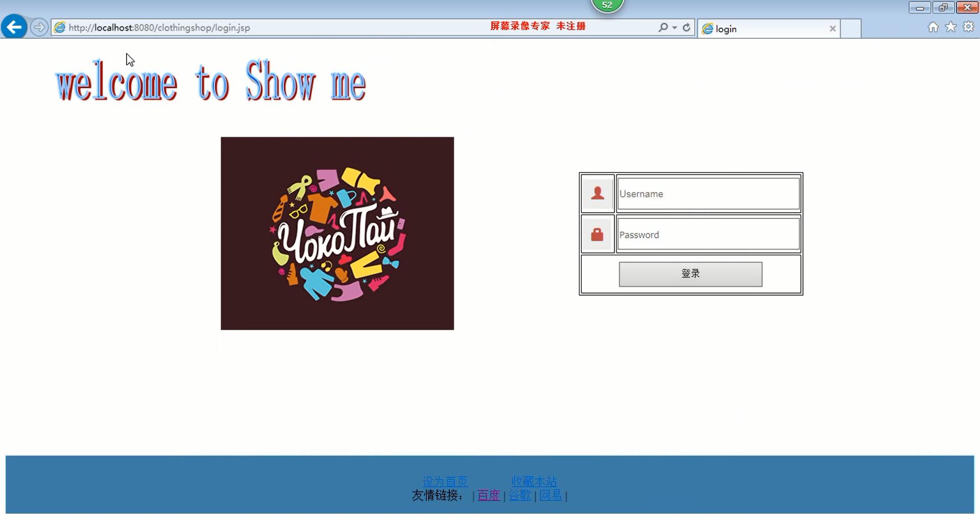Click the green 52 badge at top
This screenshot has height=520, width=980.
[x=607, y=6]
